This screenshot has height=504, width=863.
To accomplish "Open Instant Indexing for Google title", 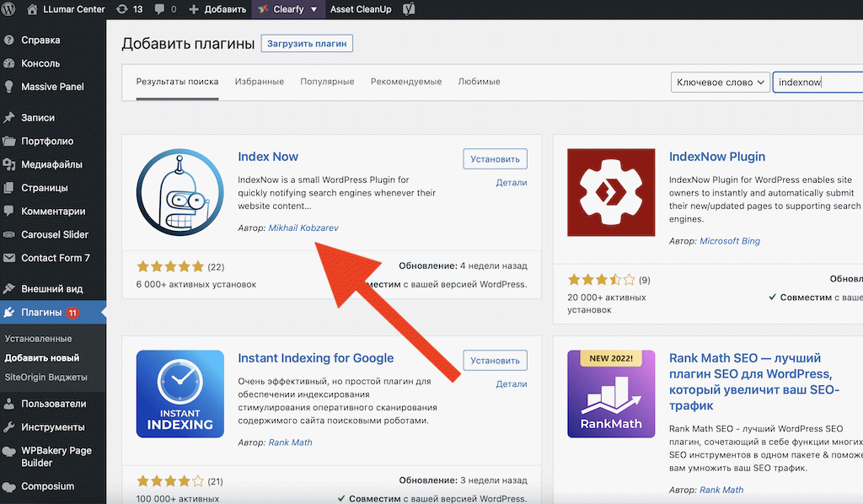I will click(x=316, y=357).
